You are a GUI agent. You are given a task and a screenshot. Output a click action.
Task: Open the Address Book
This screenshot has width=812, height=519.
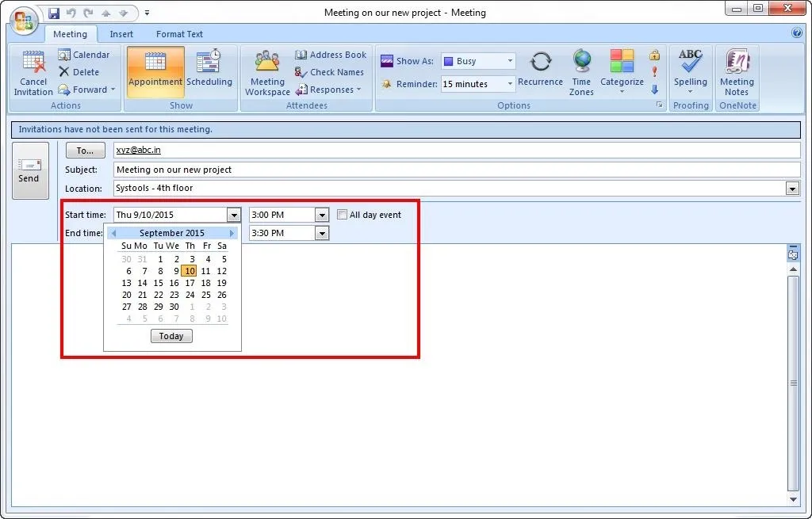click(x=331, y=55)
